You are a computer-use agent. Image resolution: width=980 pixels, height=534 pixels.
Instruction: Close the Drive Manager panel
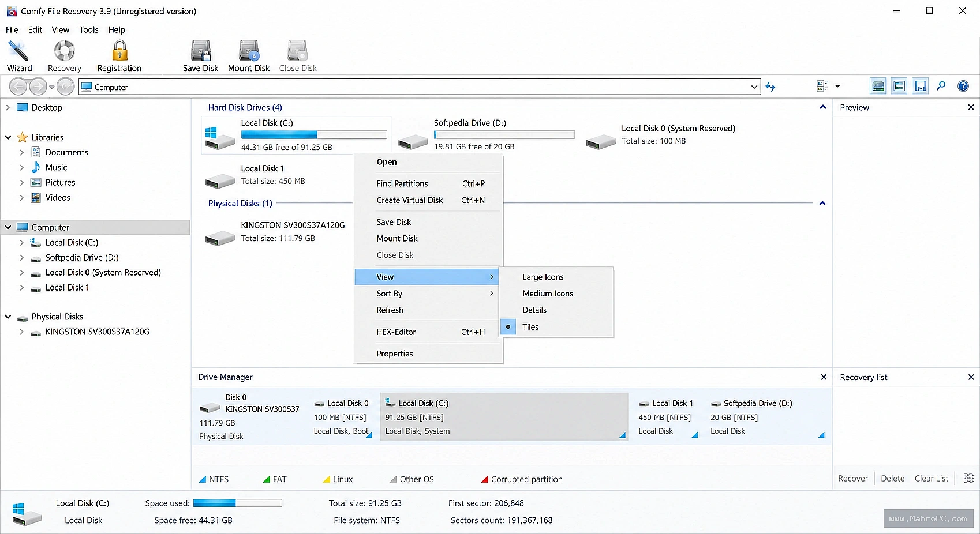point(824,377)
